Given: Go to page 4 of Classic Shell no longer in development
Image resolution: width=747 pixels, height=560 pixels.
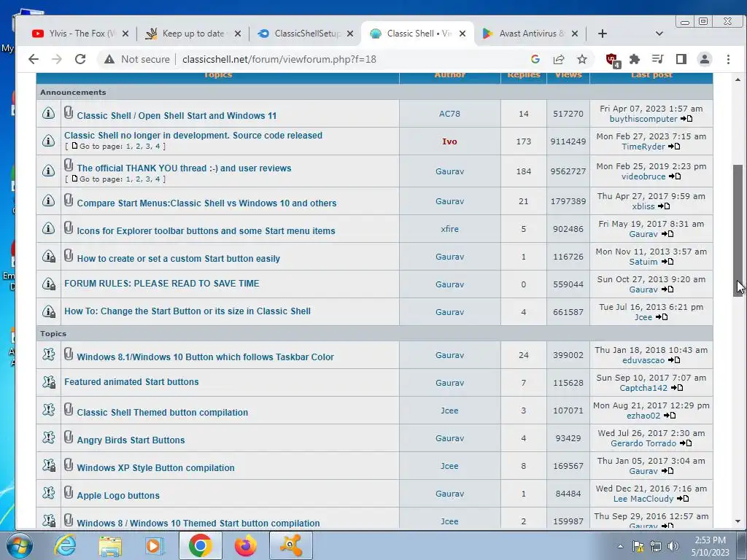Looking at the screenshot, I should tap(158, 146).
